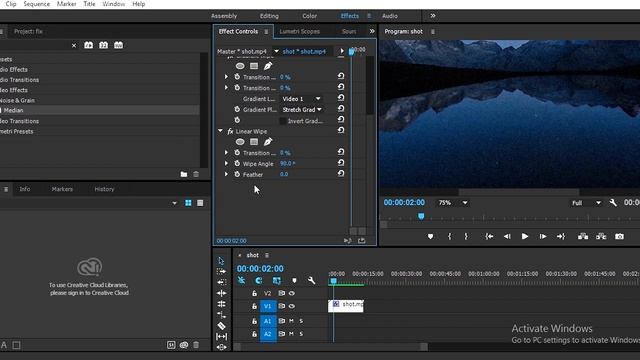
Task: Select Median effect in Effects list
Action: tap(13, 110)
